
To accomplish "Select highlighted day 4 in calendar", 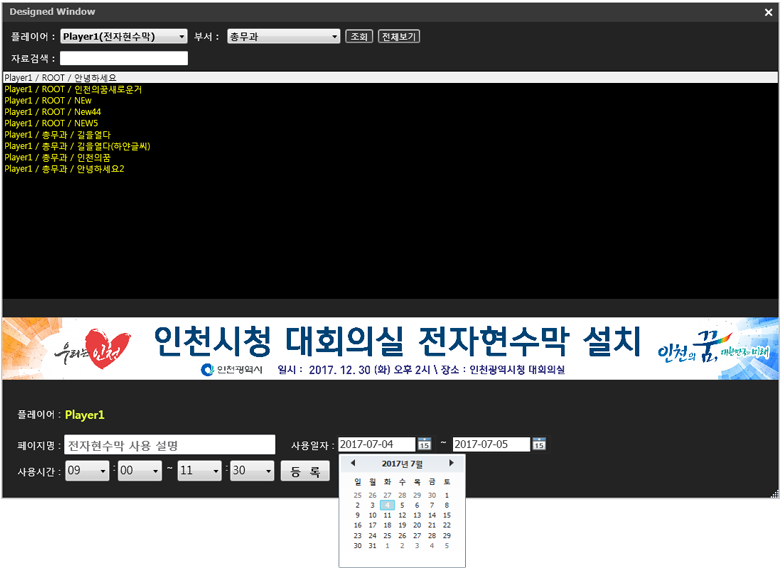I will tap(387, 505).
